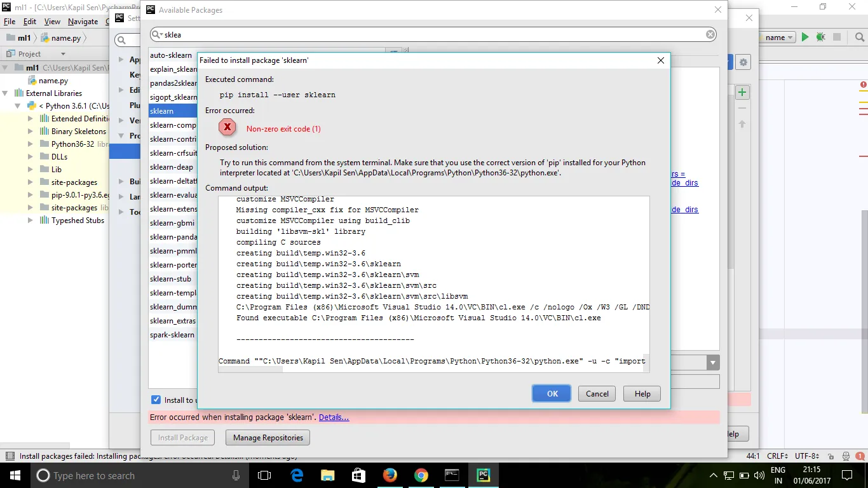Expand the Binary Skeletons node

(x=30, y=132)
